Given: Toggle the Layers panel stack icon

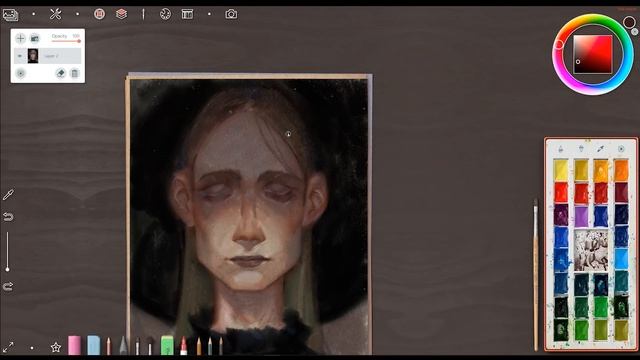Looking at the screenshot, I should pyautogui.click(x=121, y=14).
